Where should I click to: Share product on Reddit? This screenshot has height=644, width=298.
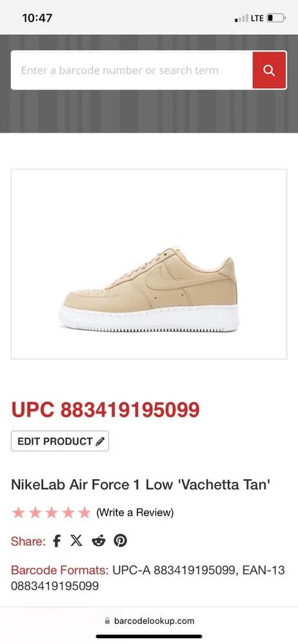pyautogui.click(x=99, y=541)
